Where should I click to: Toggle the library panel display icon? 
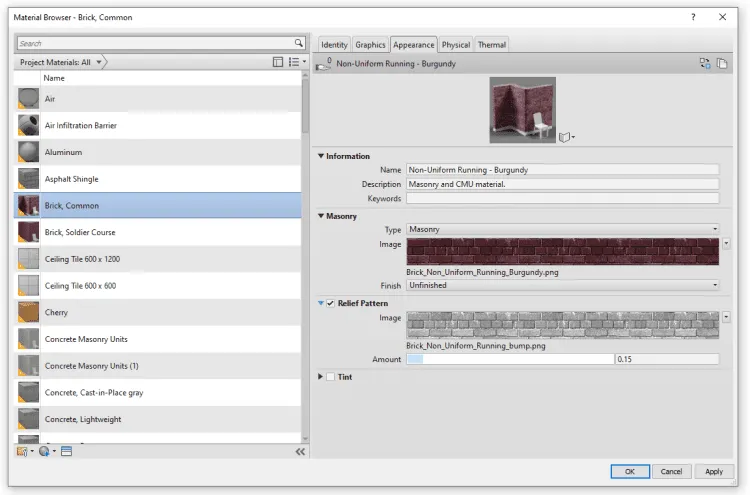(x=278, y=62)
